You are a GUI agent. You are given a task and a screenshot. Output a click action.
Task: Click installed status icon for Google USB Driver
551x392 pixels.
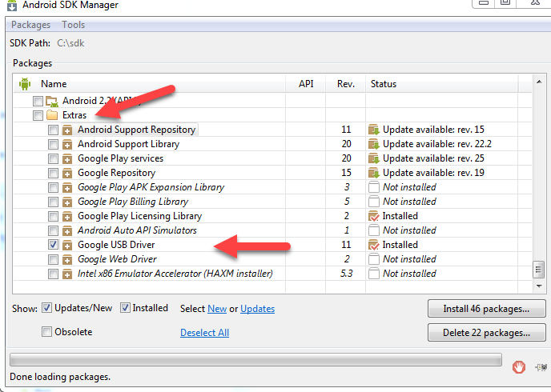coord(374,245)
